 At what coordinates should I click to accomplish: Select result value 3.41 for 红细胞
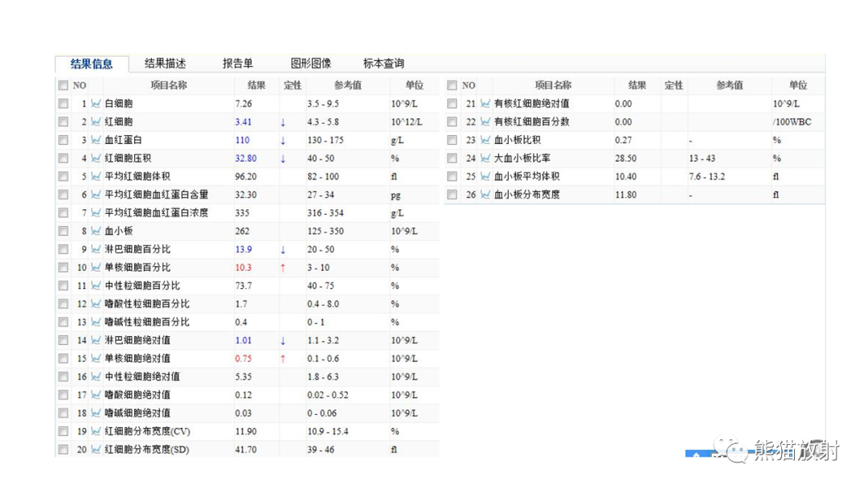(x=243, y=121)
